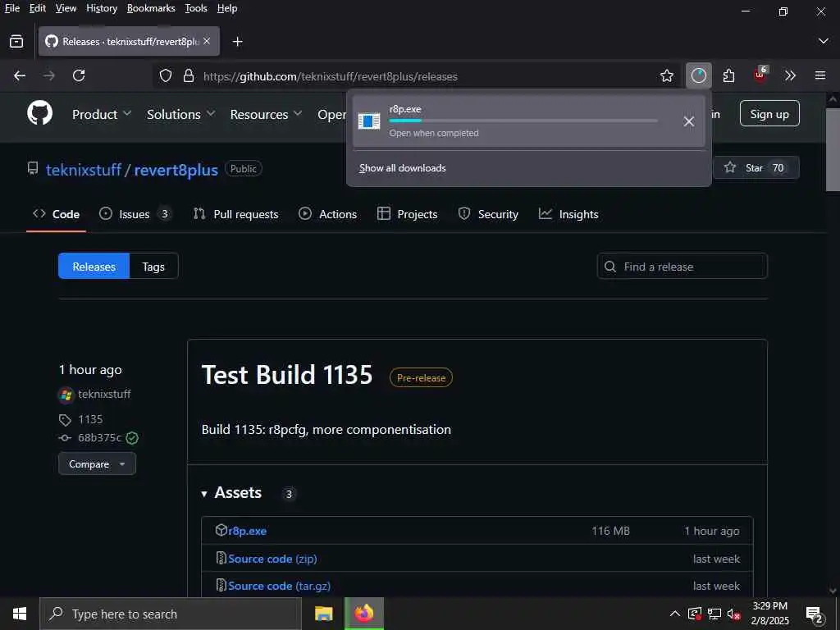
Task: Open the History menu
Action: 102,8
